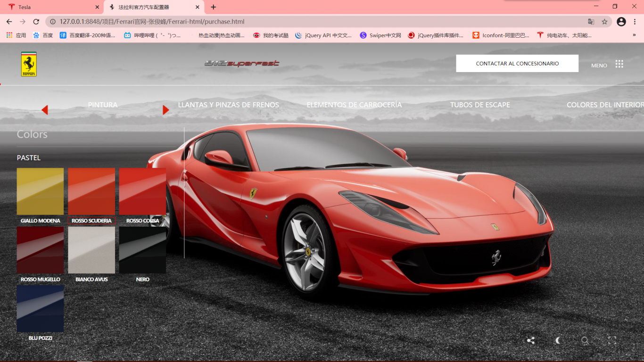Open the jQuery API bookmark

323,35
